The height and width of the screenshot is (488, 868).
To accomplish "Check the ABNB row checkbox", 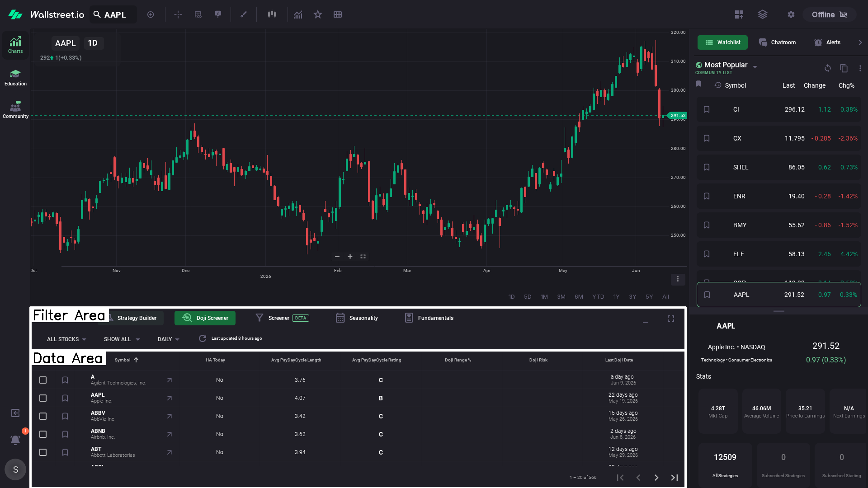I will click(43, 434).
